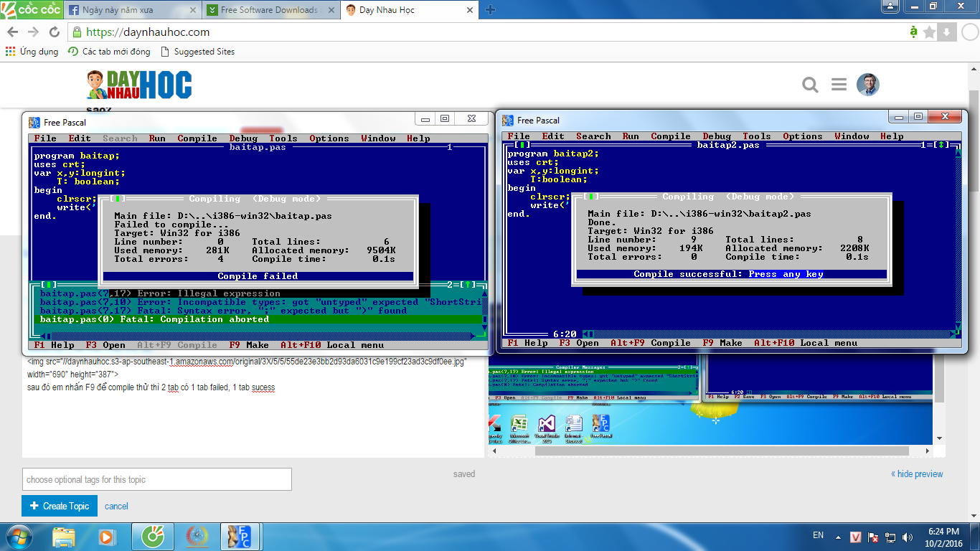Open the Options menu in baitap.pas window

(329, 138)
